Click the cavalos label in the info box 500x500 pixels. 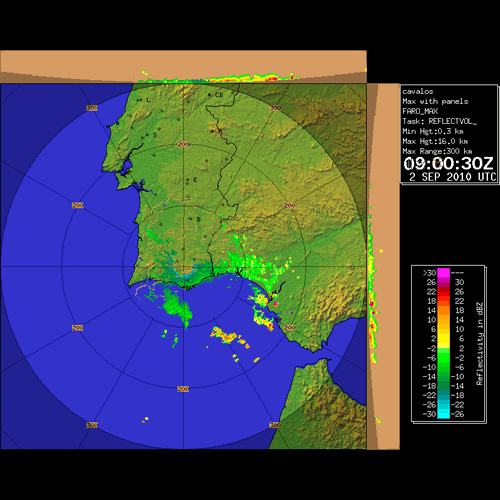coord(418,91)
